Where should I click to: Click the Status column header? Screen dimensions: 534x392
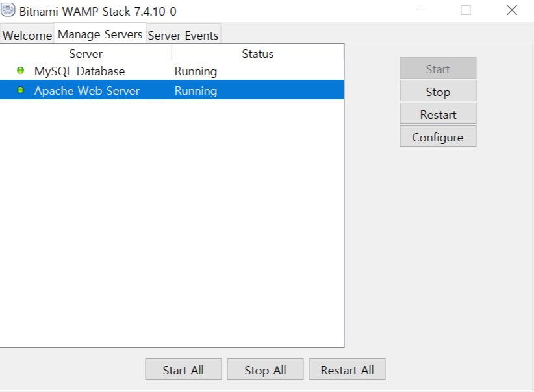coord(258,53)
